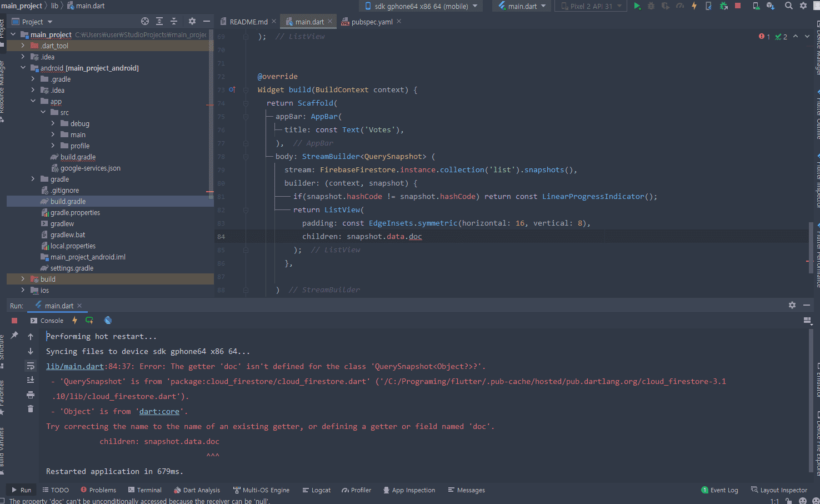The height and width of the screenshot is (504, 820).
Task: Clear console output with the trash icon
Action: point(31,409)
